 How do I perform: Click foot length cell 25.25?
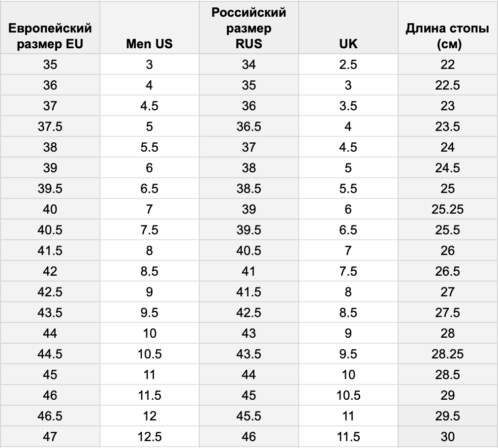(448, 209)
